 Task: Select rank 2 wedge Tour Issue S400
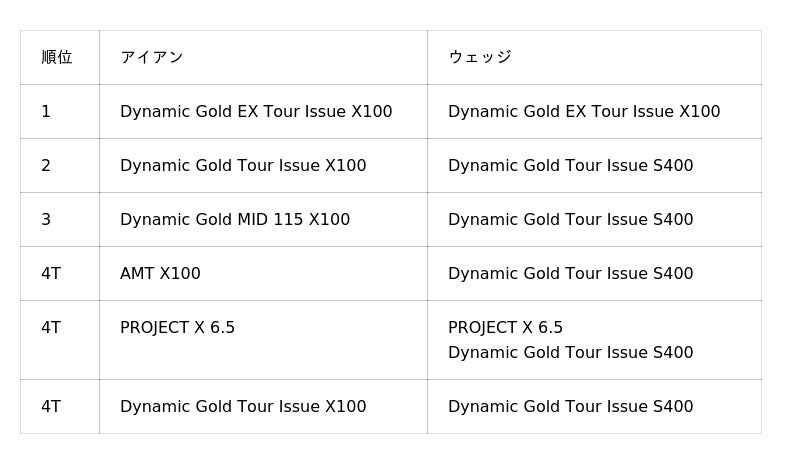(571, 165)
